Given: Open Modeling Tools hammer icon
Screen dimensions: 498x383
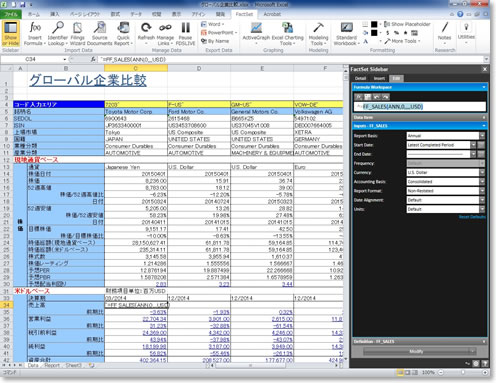Looking at the screenshot, I should (318, 34).
